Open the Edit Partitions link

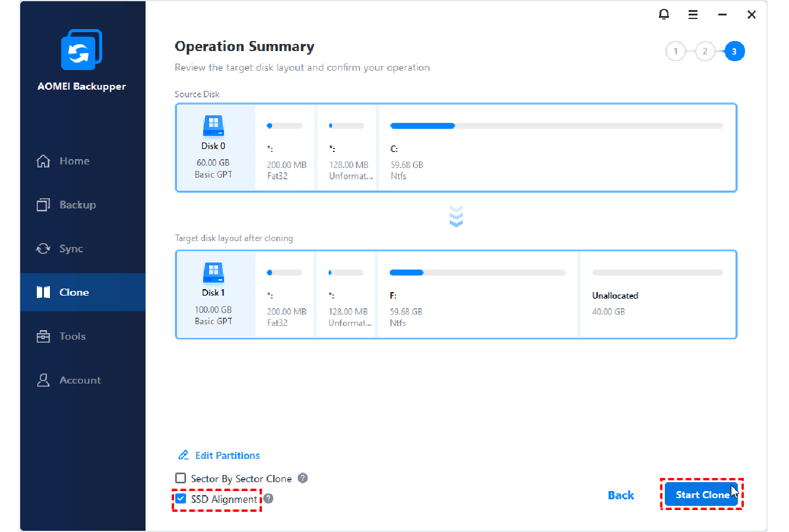228,455
